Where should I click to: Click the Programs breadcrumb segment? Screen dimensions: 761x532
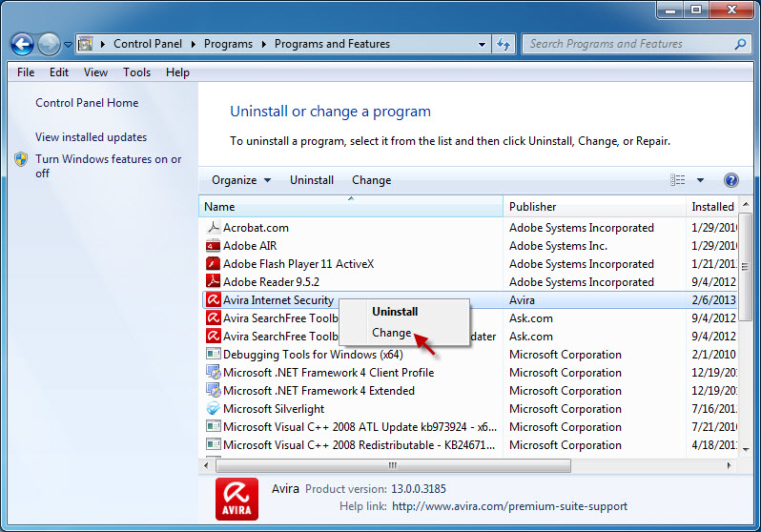tap(228, 44)
